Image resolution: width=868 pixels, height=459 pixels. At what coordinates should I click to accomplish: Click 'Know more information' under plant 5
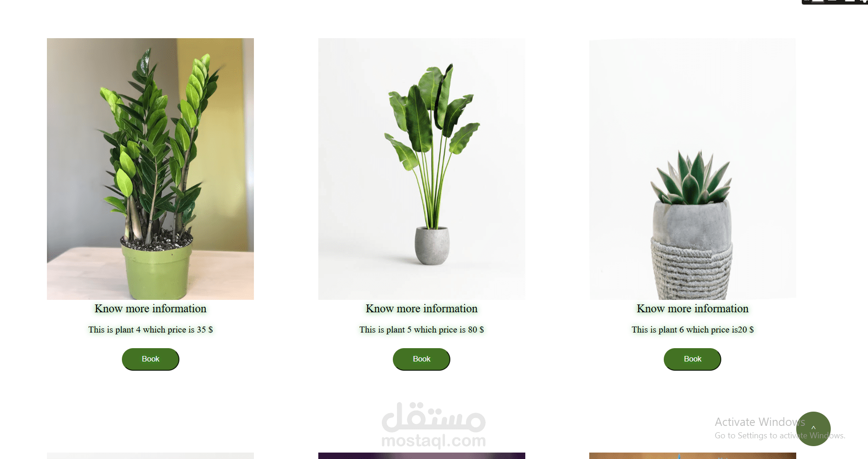422,309
